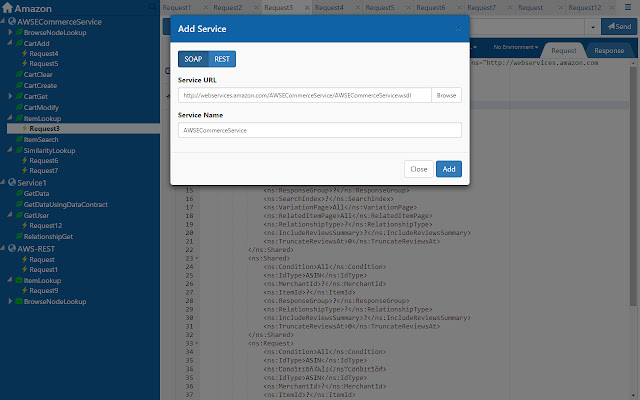Click the Close button in dialog
The image size is (640, 400).
click(419, 169)
